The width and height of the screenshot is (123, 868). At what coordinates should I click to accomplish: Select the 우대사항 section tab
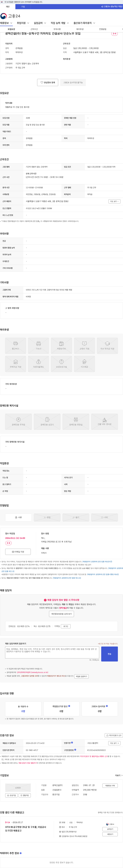tap(57, 29)
